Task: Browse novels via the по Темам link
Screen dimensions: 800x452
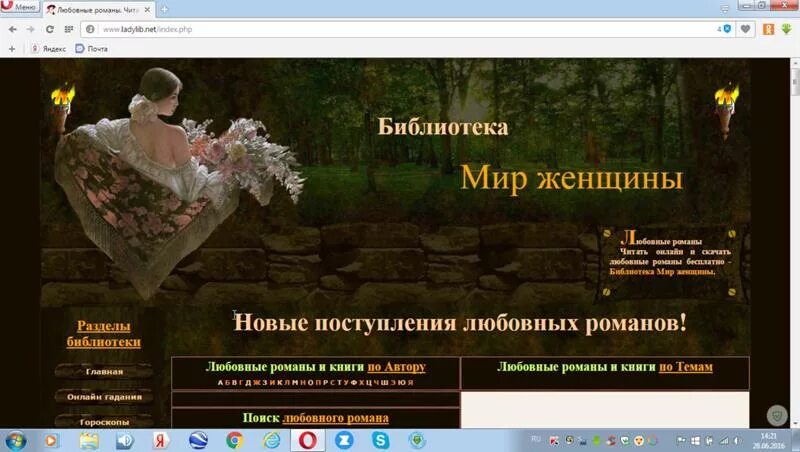Action: (686, 367)
